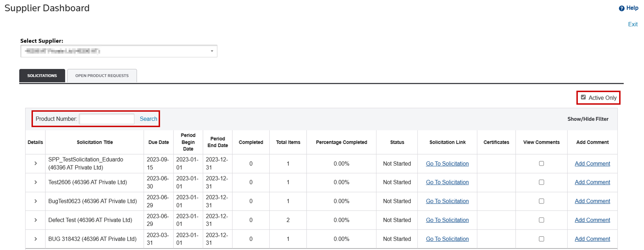Focus the Product Number input field
The width and height of the screenshot is (644, 250).
tap(107, 119)
